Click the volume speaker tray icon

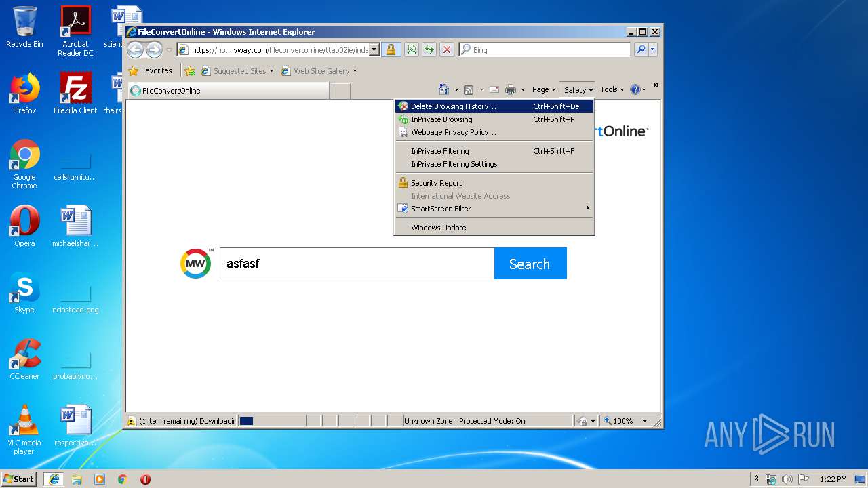[x=787, y=479]
